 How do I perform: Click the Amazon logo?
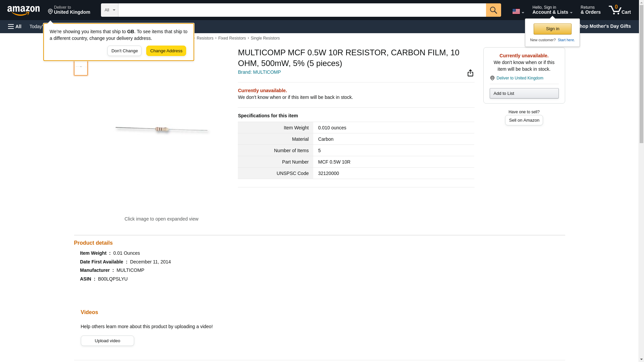coord(23,10)
